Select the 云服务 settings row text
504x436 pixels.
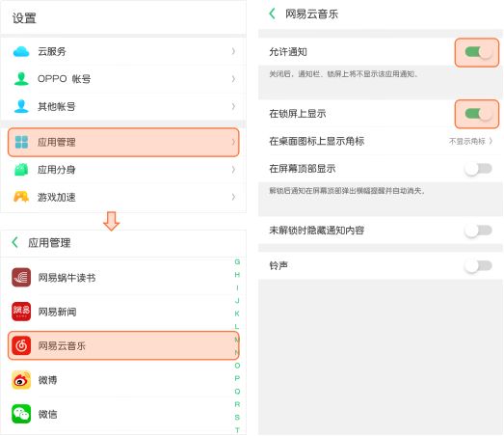tap(52, 51)
